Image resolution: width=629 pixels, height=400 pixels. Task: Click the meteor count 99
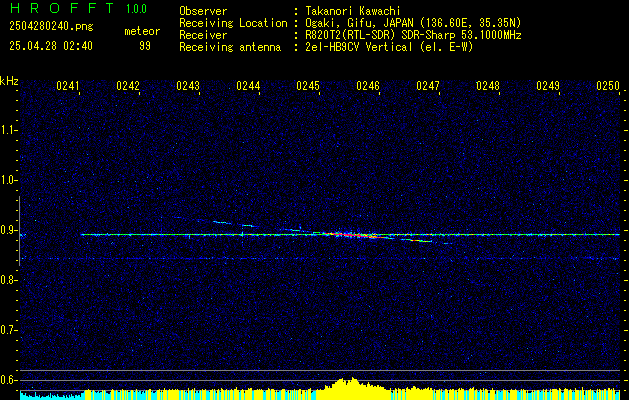point(145,46)
